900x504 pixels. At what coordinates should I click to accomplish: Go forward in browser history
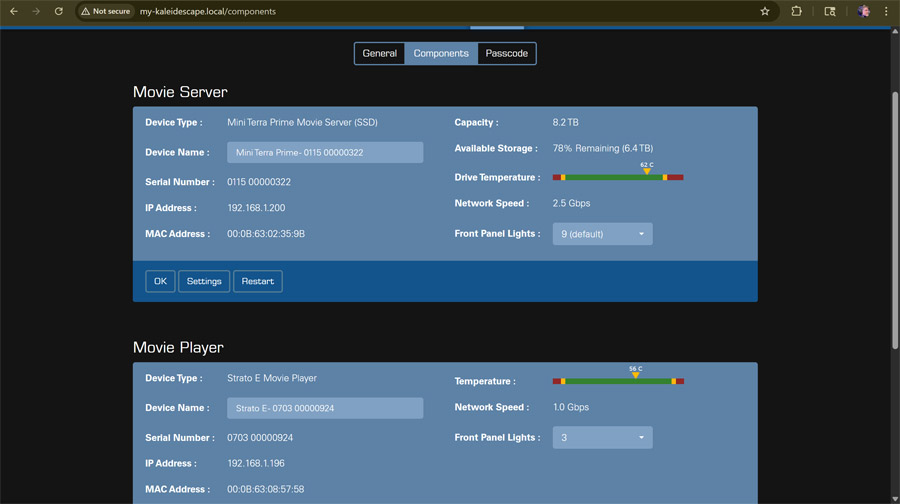click(x=36, y=11)
